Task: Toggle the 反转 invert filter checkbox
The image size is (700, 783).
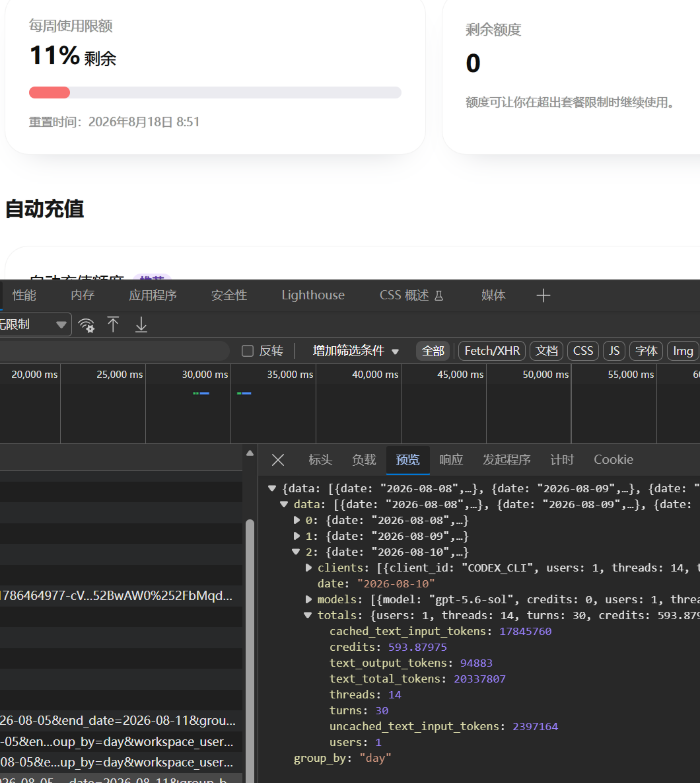Action: pos(248,351)
